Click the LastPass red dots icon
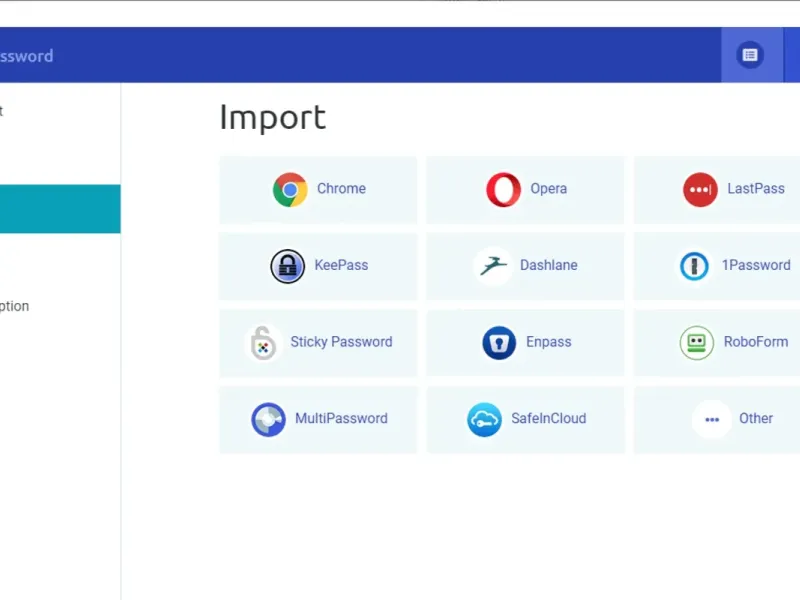Viewport: 800px width, 600px height. [x=700, y=189]
